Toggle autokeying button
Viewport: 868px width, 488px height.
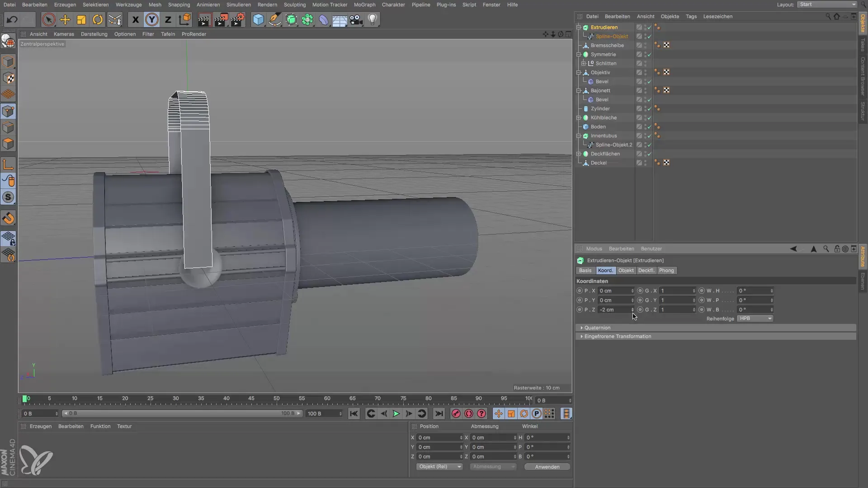469,413
